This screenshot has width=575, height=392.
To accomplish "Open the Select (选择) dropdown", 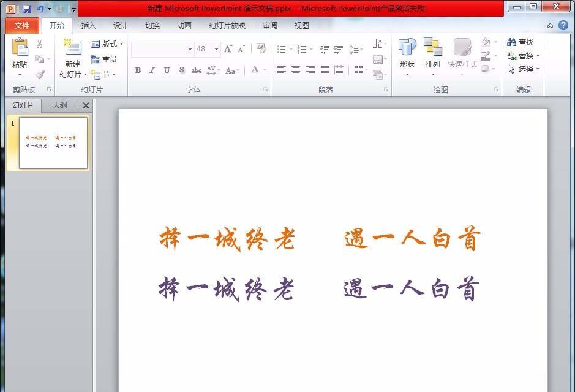I will 524,69.
